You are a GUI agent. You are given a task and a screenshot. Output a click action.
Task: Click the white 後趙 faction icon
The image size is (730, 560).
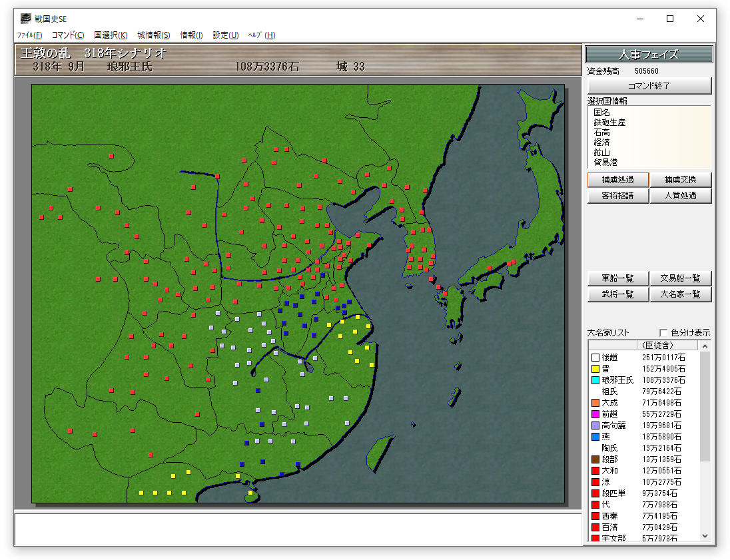(595, 358)
